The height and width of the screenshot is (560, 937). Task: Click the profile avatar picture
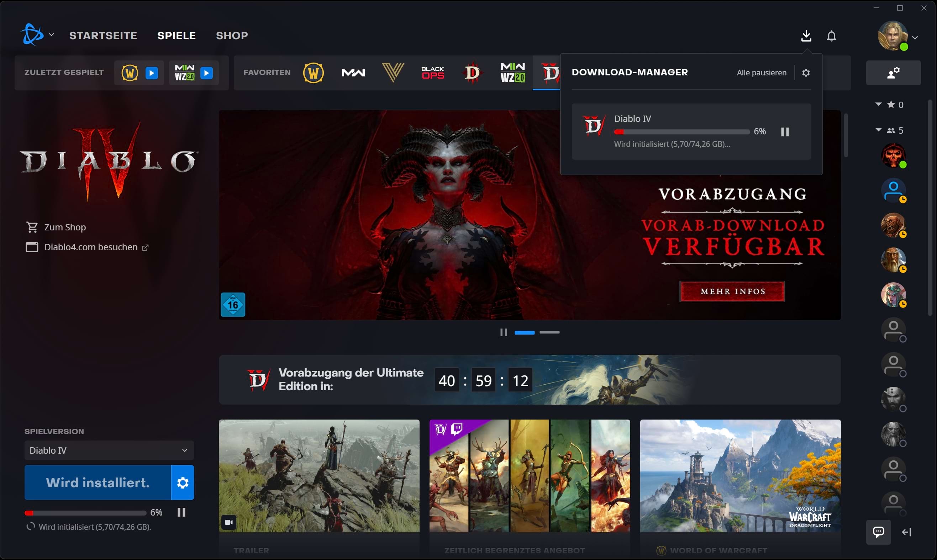tap(893, 36)
